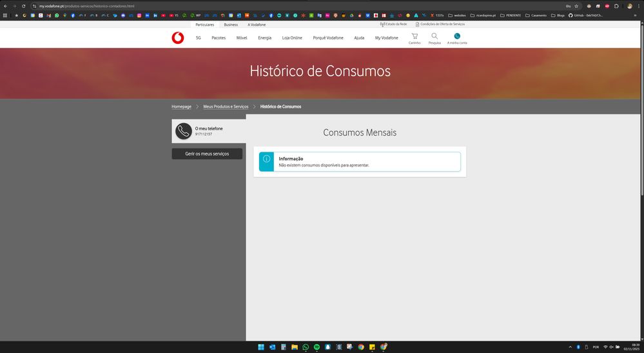The image size is (644, 353).
Task: Click Gerir os meus serviços button
Action: coord(207,154)
